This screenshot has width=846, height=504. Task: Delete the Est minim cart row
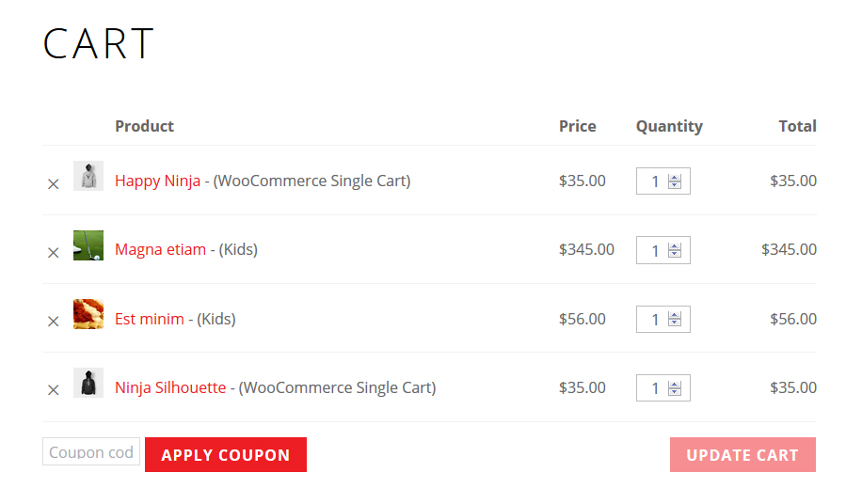(54, 322)
